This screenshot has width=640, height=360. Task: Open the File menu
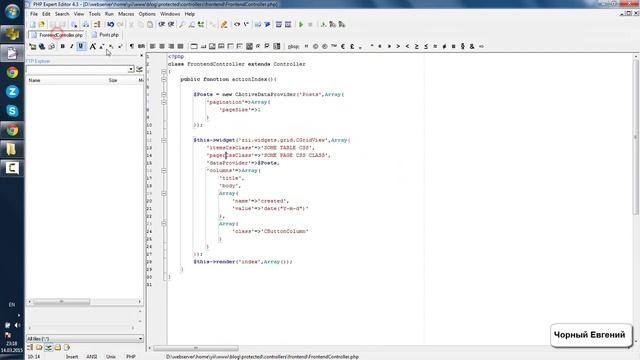(x=34, y=14)
